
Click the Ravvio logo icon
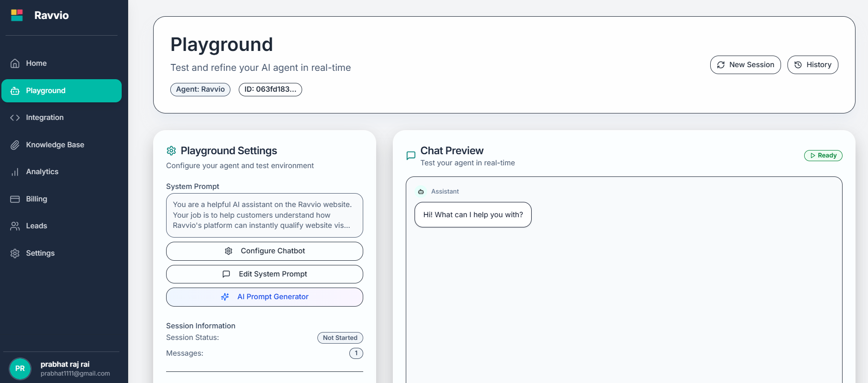coord(17,15)
